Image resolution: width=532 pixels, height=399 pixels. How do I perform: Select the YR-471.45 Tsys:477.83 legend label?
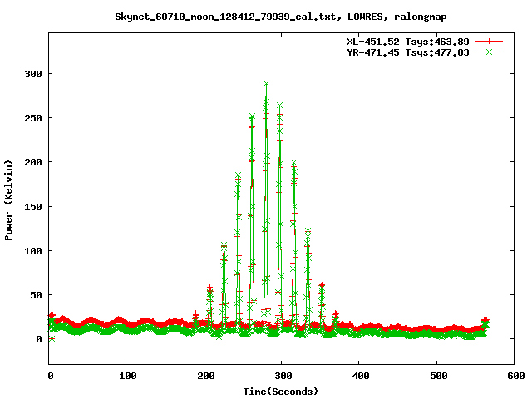click(408, 52)
